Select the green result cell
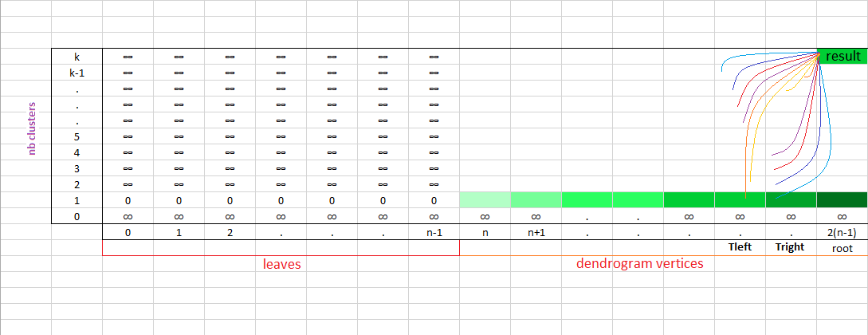 pyautogui.click(x=842, y=57)
